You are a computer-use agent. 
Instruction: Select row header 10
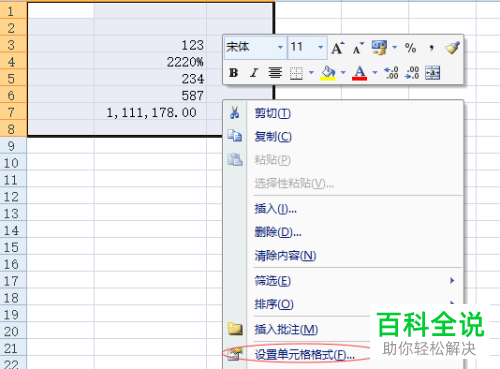(13, 163)
